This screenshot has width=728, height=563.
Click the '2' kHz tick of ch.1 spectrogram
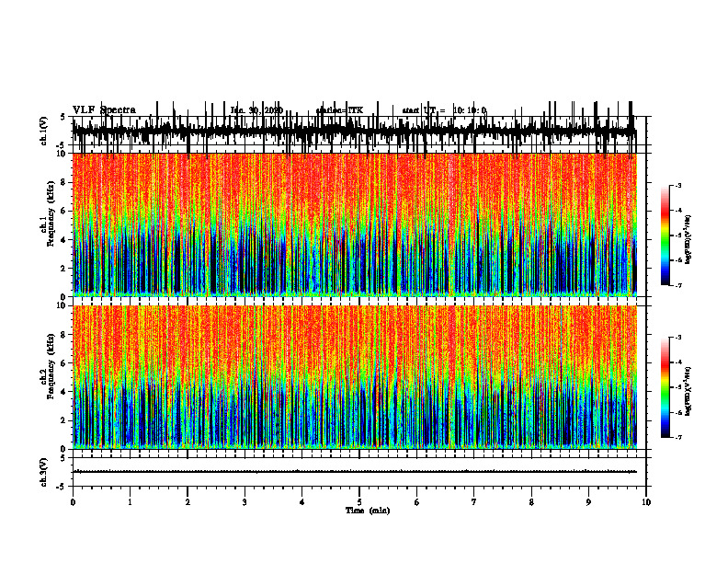[x=64, y=269]
